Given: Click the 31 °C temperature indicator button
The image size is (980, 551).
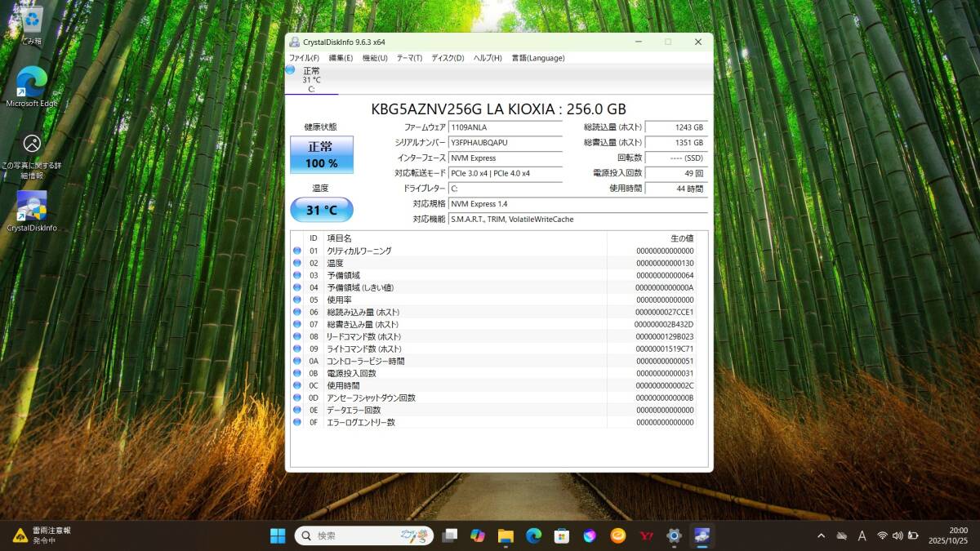Looking at the screenshot, I should (x=321, y=210).
